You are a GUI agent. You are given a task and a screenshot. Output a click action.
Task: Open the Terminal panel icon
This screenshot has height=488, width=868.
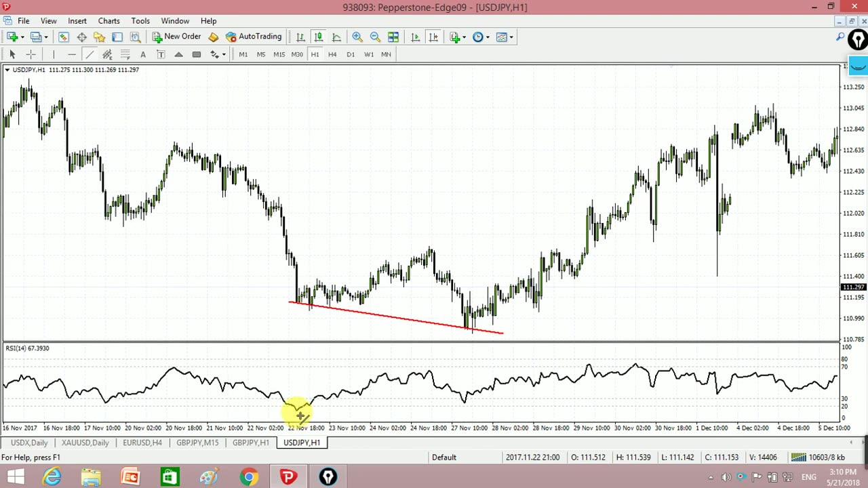click(117, 37)
